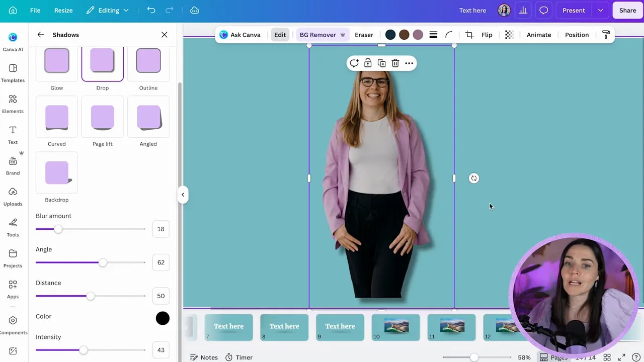Click the Blur amount value field

click(x=160, y=229)
